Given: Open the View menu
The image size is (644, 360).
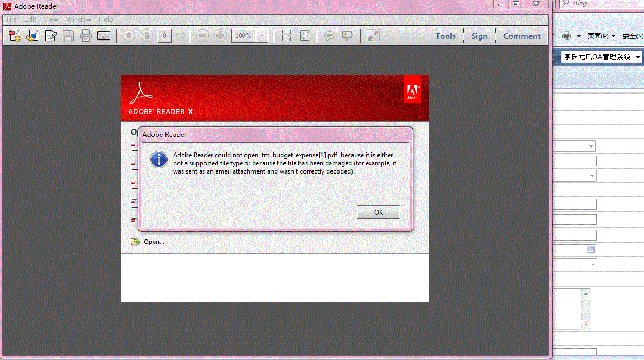Looking at the screenshot, I should click(x=51, y=19).
